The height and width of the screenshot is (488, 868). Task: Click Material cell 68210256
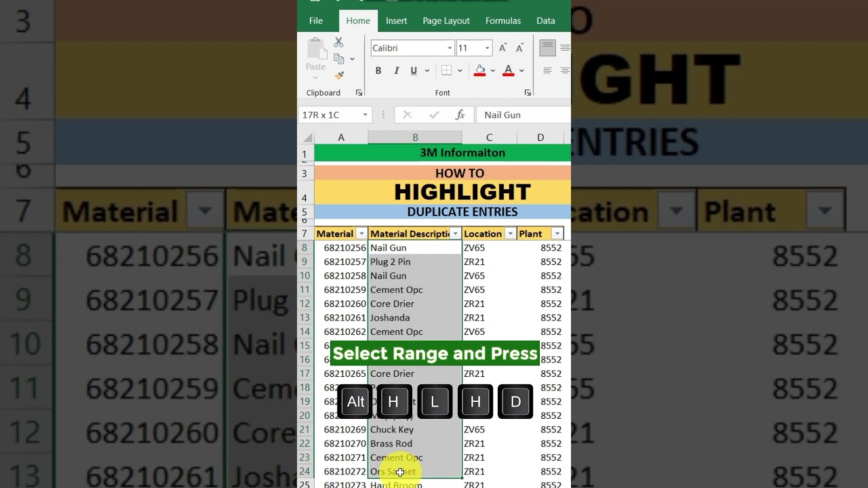tap(341, 248)
